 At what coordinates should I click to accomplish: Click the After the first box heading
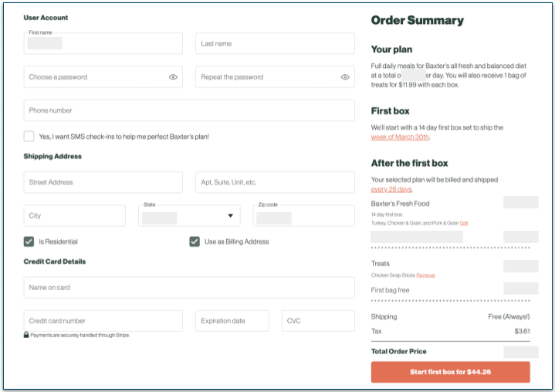click(410, 163)
